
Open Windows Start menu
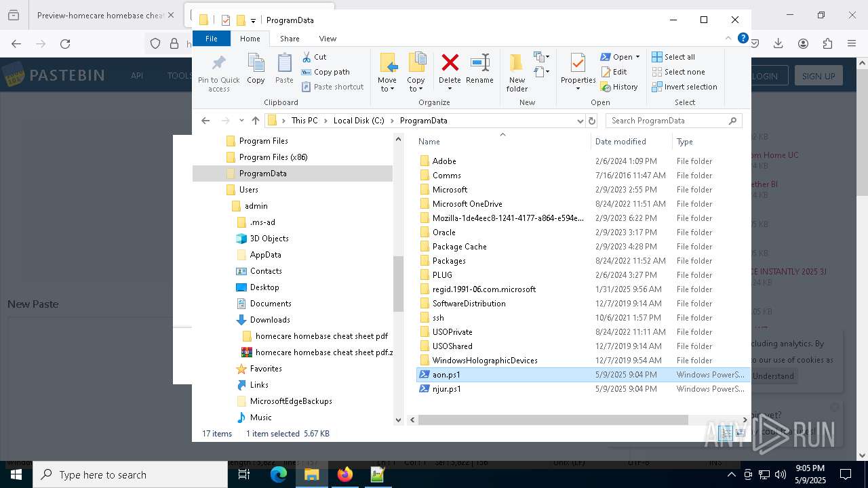[x=16, y=474]
